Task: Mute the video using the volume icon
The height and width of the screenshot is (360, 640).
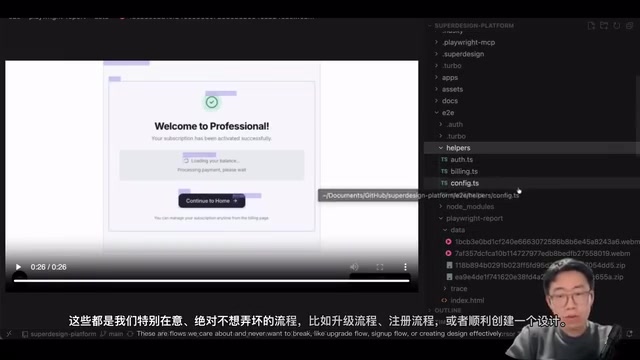Action: click(x=354, y=267)
